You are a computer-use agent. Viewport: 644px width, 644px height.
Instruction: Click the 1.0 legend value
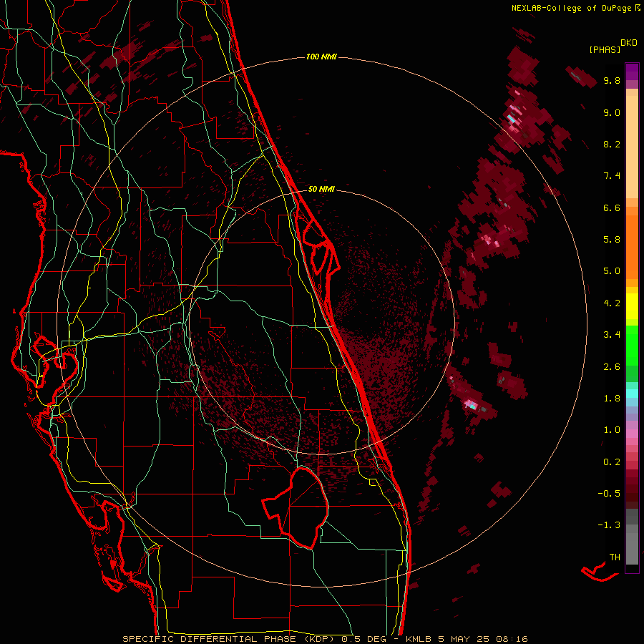click(x=612, y=430)
